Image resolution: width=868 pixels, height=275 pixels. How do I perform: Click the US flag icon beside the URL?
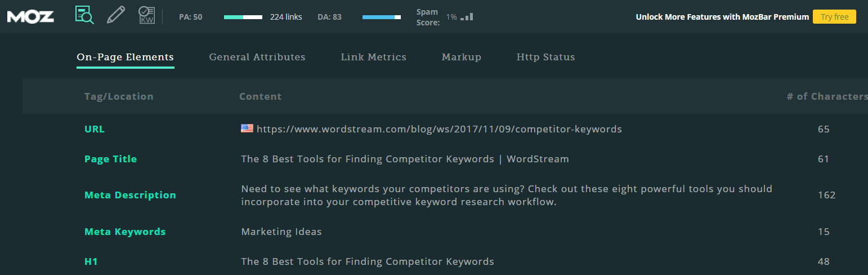click(247, 128)
